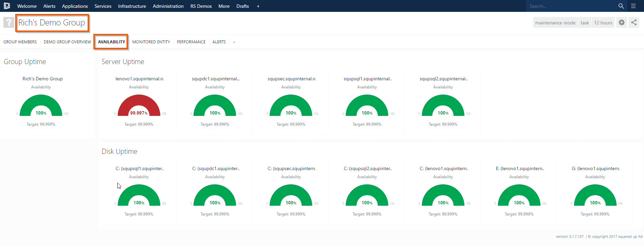The height and width of the screenshot is (246, 644).
Task: Click the search magnifier icon
Action: coord(621,6)
